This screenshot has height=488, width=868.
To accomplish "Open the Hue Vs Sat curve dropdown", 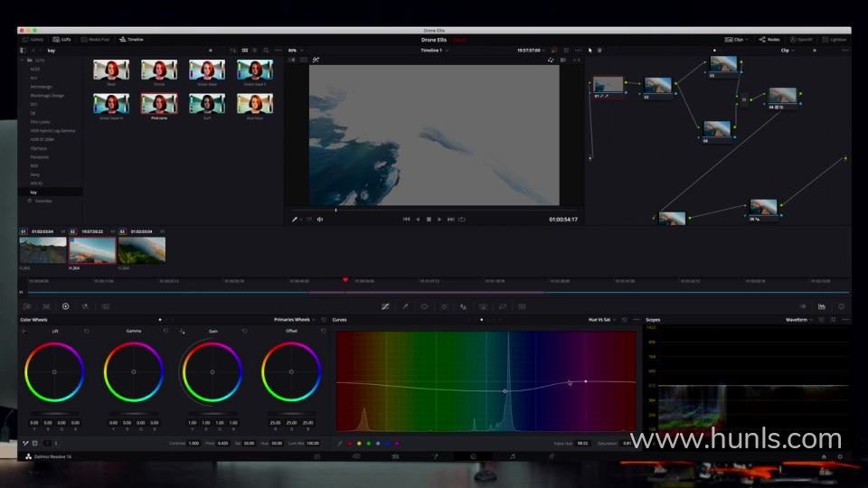I will (602, 320).
